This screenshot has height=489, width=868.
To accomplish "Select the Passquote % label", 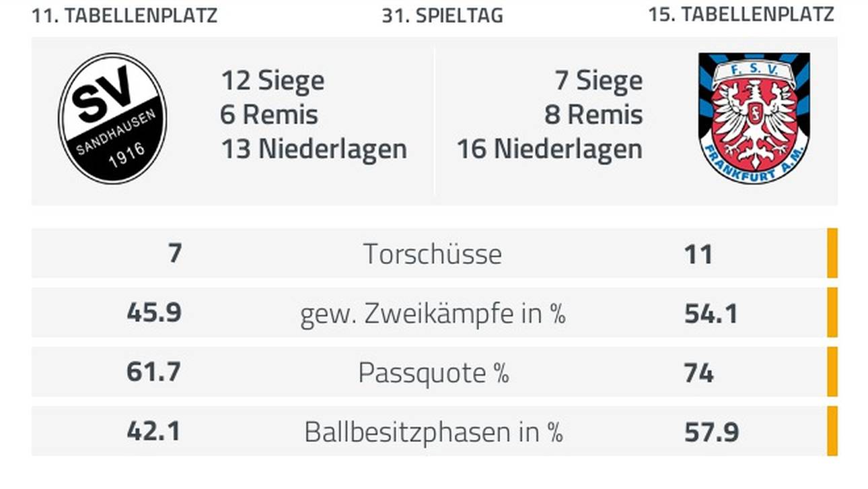I will tap(433, 372).
